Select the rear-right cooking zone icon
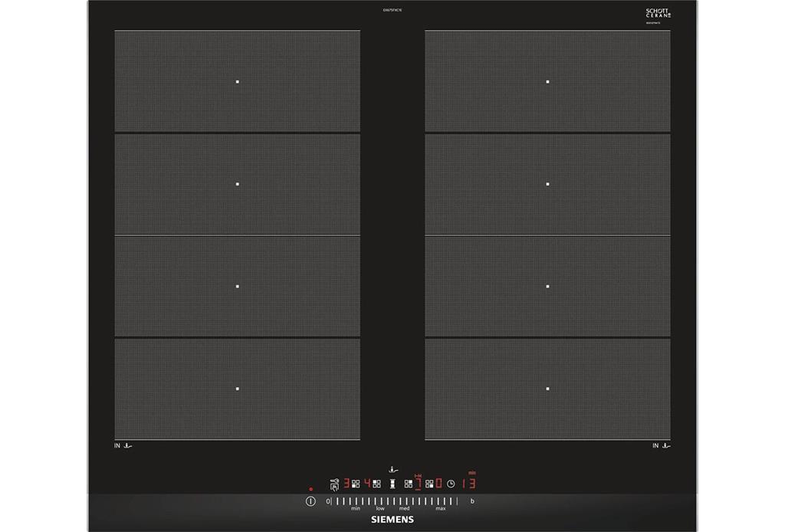 click(x=409, y=484)
